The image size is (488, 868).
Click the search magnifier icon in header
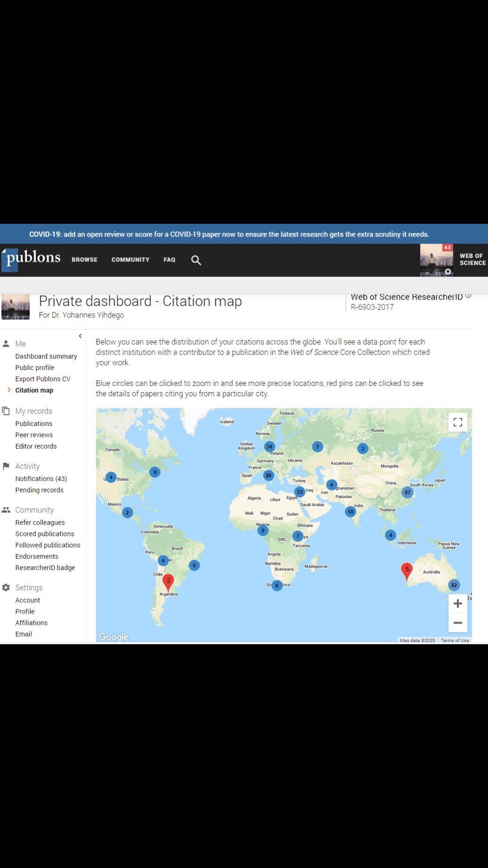[x=196, y=260]
